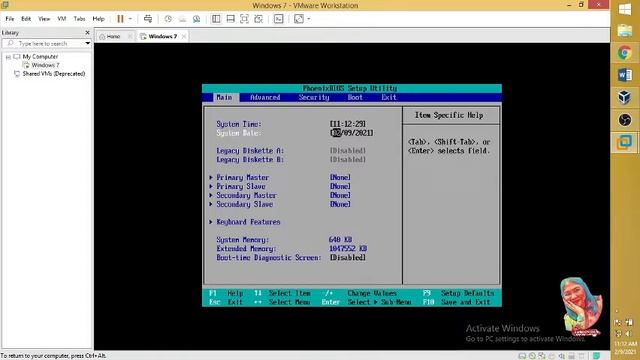The image size is (640, 360).
Task: Click the CD/DVD device icon in status bar
Action: pos(532,356)
